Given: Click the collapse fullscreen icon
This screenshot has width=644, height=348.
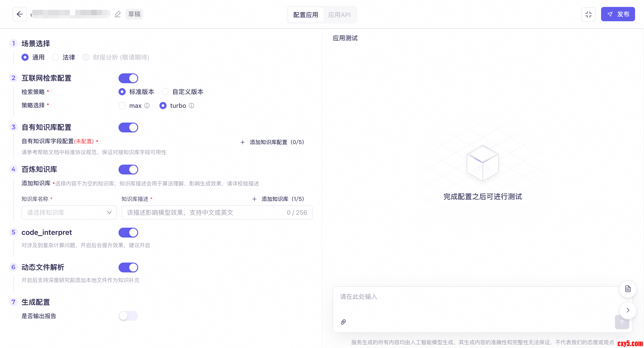Looking at the screenshot, I should point(588,15).
